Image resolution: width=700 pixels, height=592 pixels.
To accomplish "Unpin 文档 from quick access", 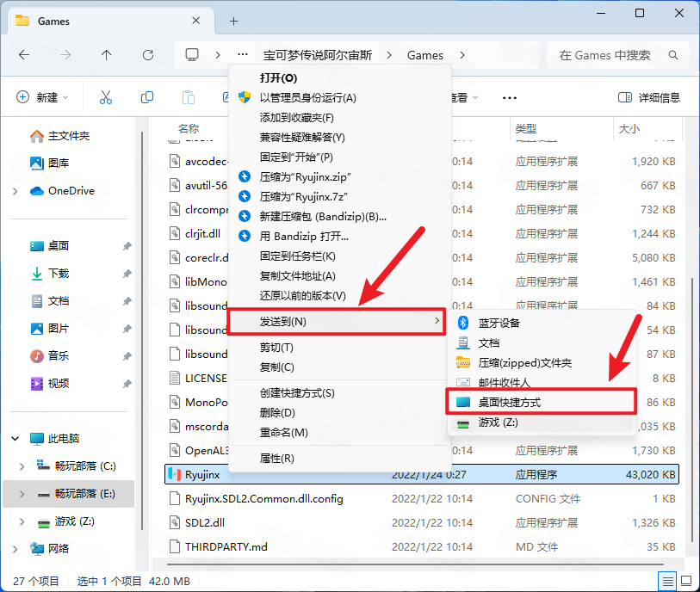I will coord(127,301).
